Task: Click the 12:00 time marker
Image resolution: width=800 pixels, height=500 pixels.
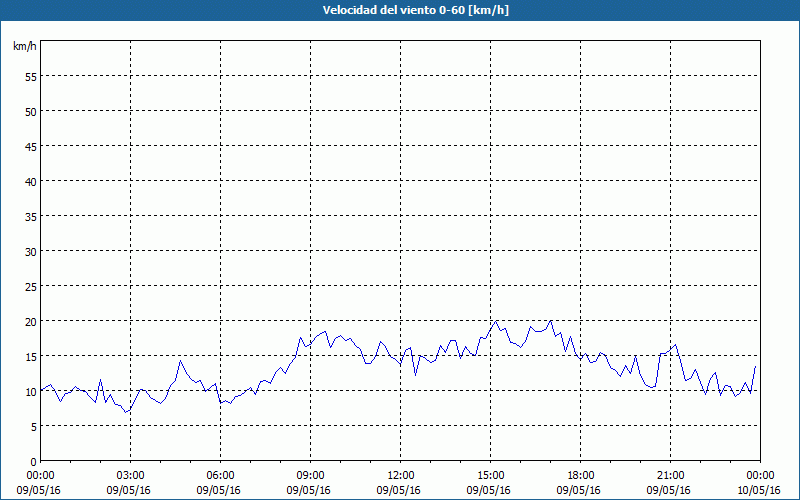Action: point(400,475)
